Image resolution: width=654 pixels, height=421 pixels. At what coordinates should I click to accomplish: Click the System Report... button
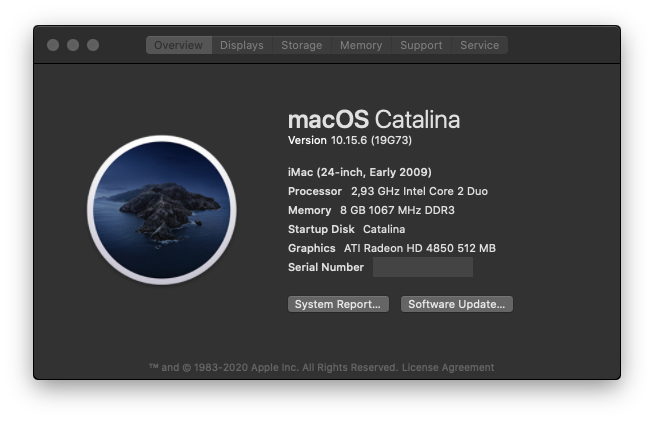tap(338, 304)
